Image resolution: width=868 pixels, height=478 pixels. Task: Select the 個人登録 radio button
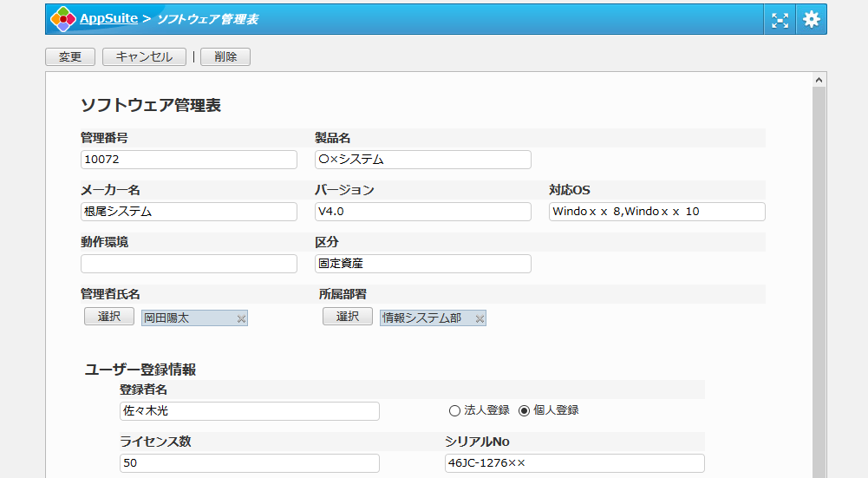524,410
